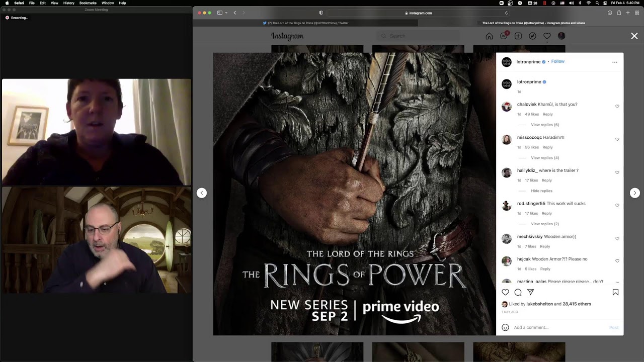644x362 pixels.
Task: Show Safari tab overview
Action: point(637,13)
